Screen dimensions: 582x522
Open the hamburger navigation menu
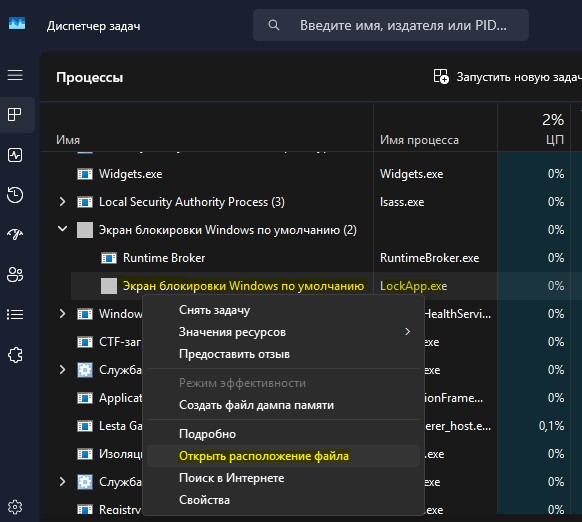click(15, 75)
